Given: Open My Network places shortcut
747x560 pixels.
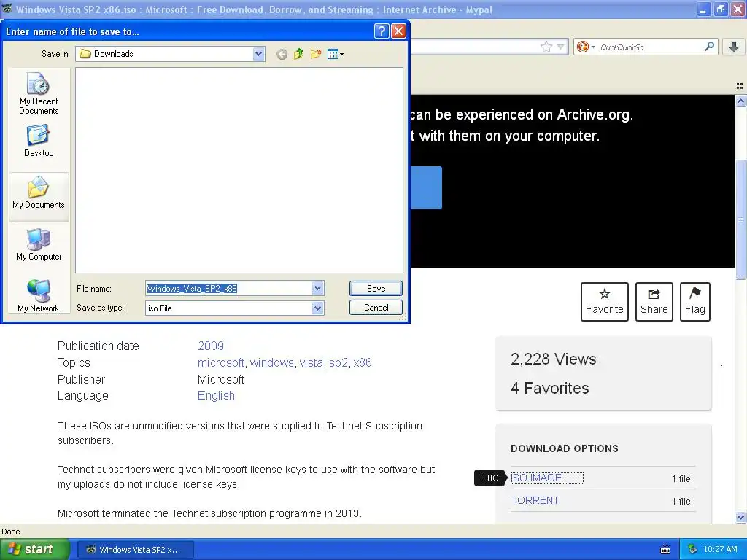Looking at the screenshot, I should [39, 296].
